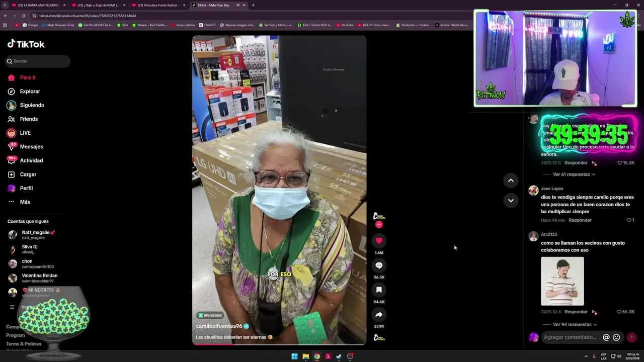Like Jose Lopez's comment

click(630, 220)
